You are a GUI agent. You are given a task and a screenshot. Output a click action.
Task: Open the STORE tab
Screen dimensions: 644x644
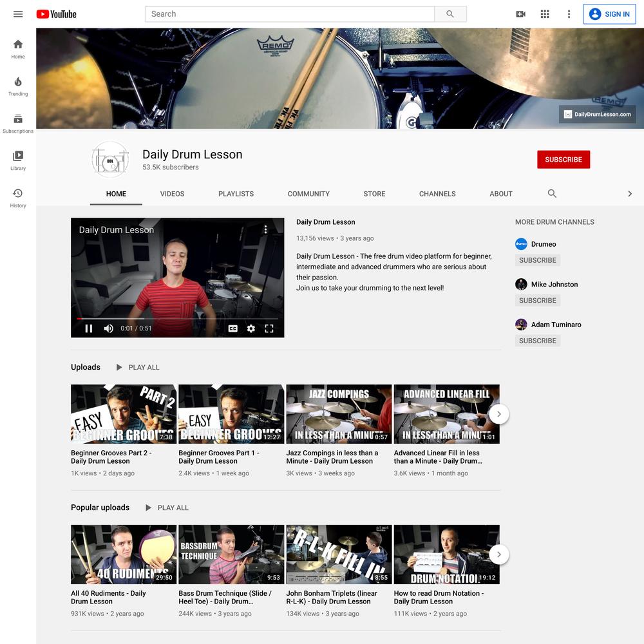pyautogui.click(x=374, y=194)
